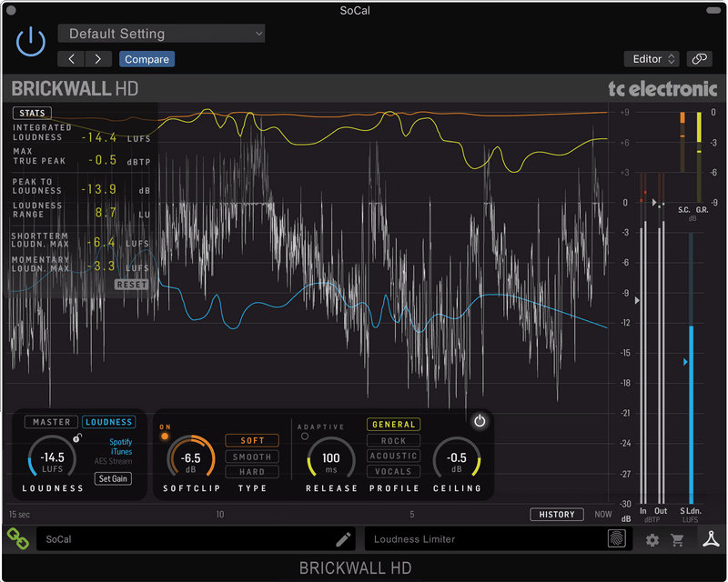Open settings gear icon
This screenshot has width=728, height=582.
tap(652, 540)
